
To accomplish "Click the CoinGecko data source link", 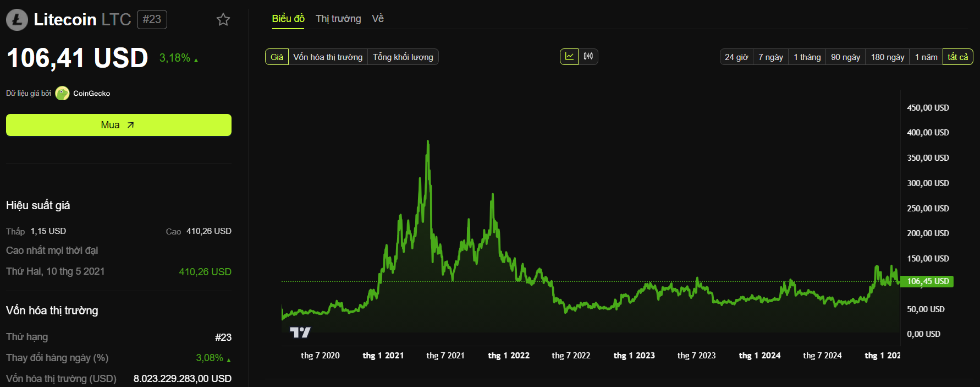I will [91, 94].
